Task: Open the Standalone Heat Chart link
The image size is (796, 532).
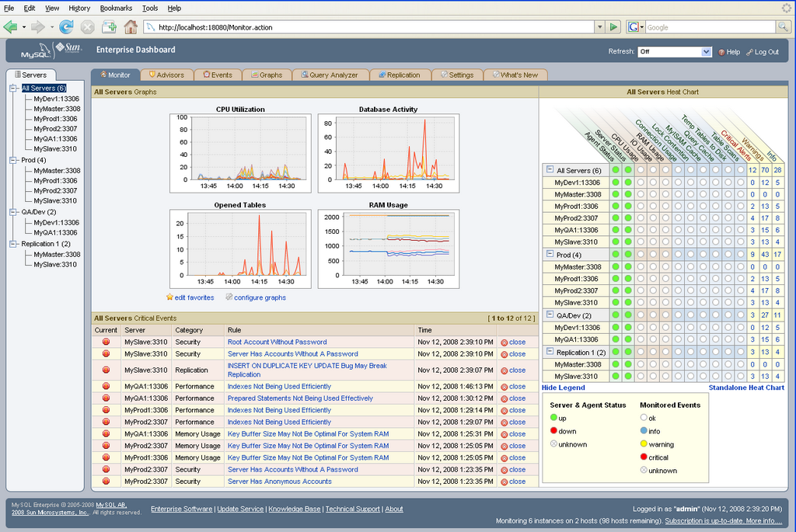Action: [746, 388]
